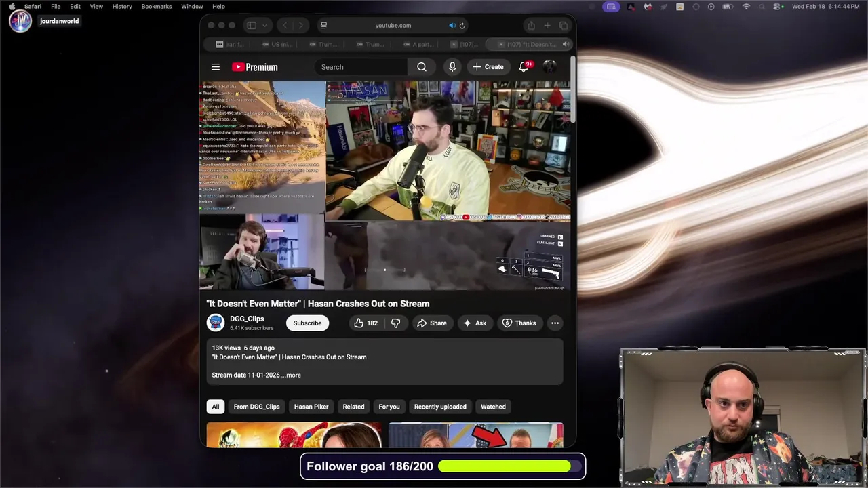Image resolution: width=868 pixels, height=488 pixels.
Task: Toggle the Safari sidebar
Action: pyautogui.click(x=252, y=26)
